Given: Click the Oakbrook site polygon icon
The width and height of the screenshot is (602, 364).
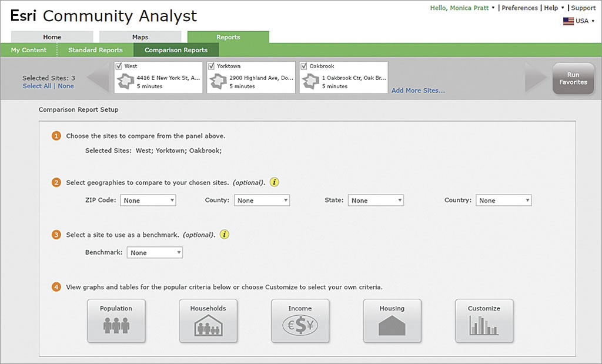Looking at the screenshot, I should pyautogui.click(x=310, y=81).
